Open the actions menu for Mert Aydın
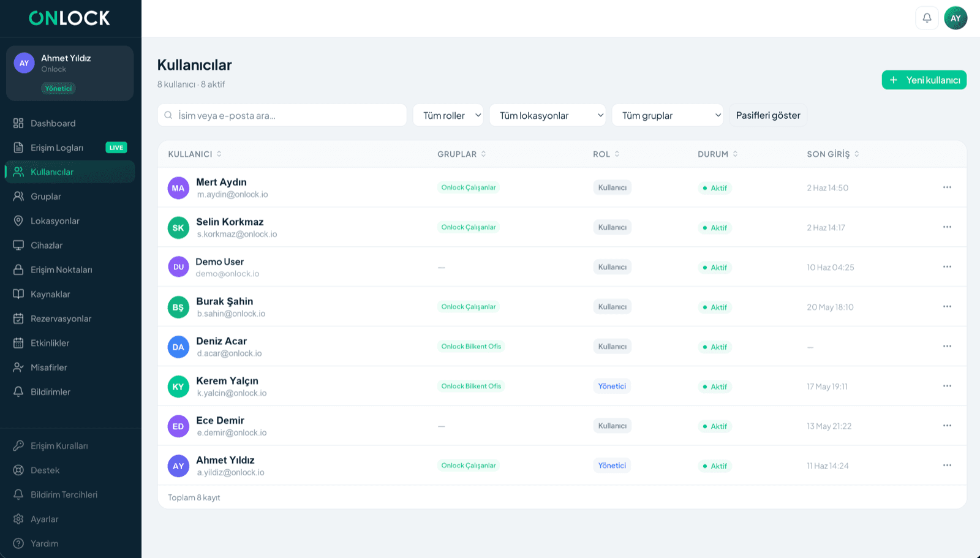The height and width of the screenshot is (558, 980). (947, 187)
